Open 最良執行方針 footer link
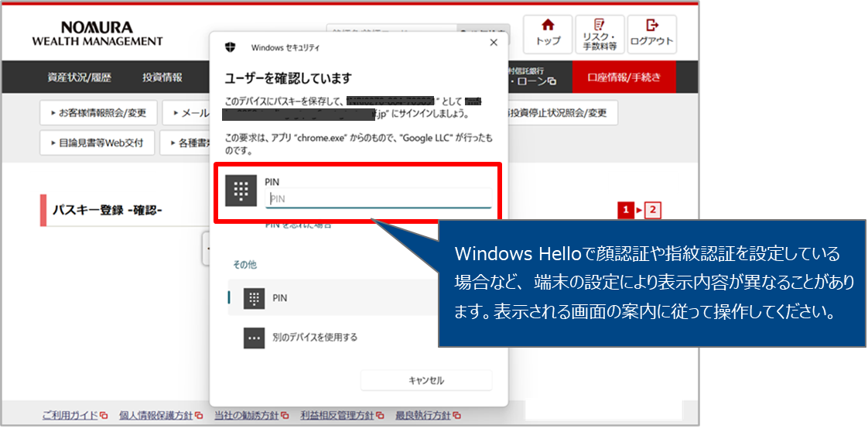 tap(425, 416)
